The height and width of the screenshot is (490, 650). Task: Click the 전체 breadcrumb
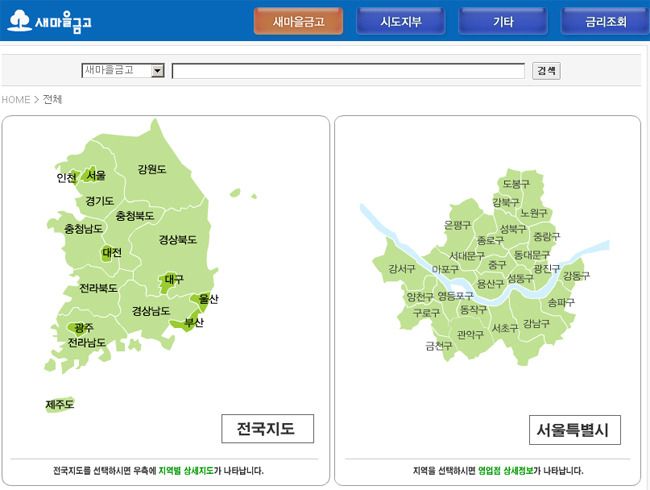click(52, 99)
